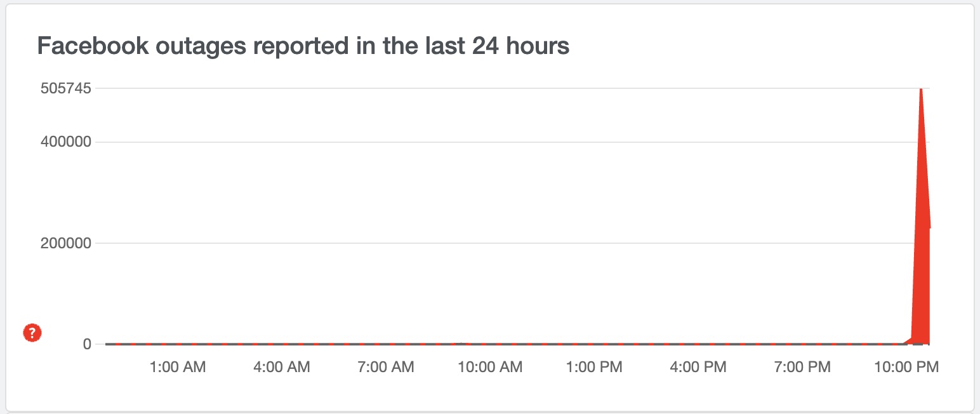This screenshot has height=414, width=980.
Task: Click the 4:00 AM time label
Action: click(x=282, y=367)
